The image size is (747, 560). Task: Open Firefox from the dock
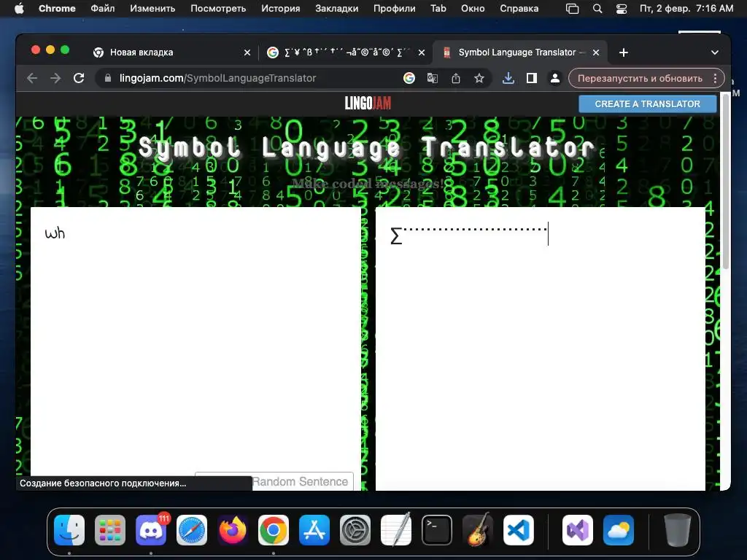pos(233,530)
